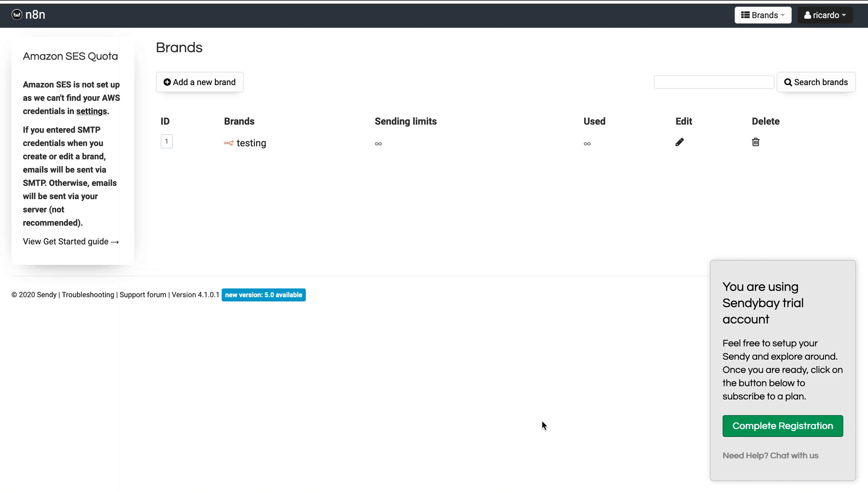This screenshot has height=493, width=868.
Task: Focus the brand search text field
Action: (x=713, y=82)
